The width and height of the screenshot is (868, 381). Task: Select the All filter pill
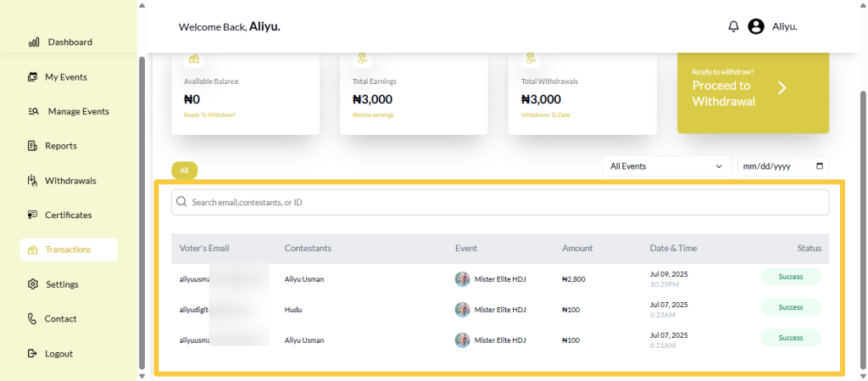point(184,171)
